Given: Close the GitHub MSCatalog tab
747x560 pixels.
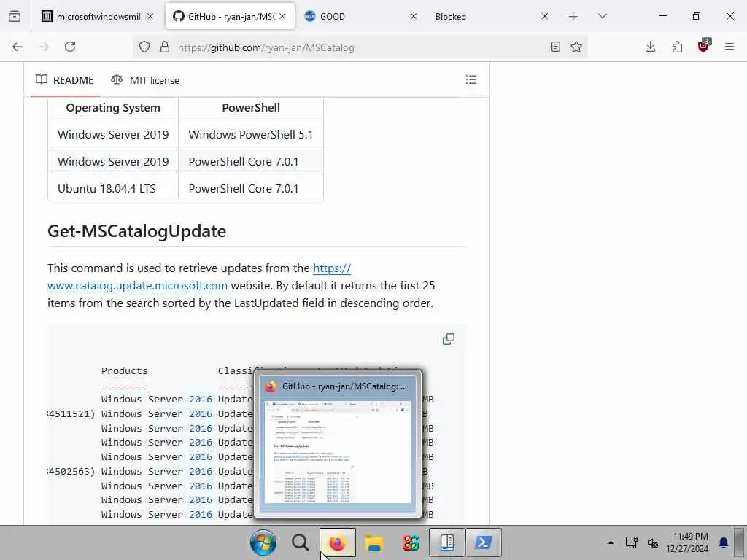Looking at the screenshot, I should pos(282,16).
